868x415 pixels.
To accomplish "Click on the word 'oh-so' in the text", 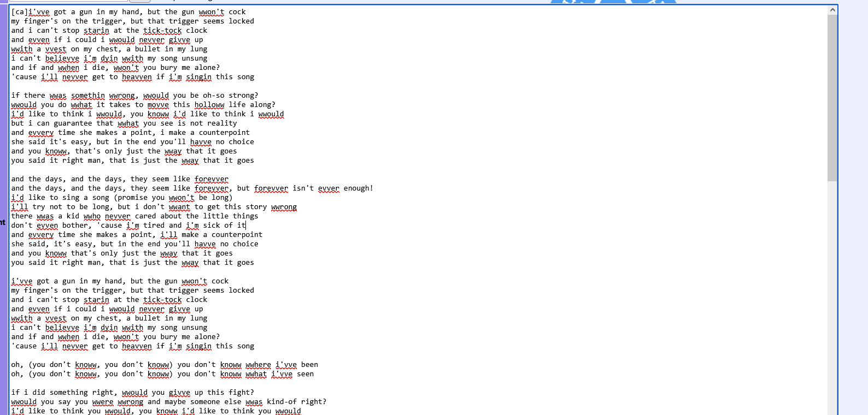I will [214, 96].
